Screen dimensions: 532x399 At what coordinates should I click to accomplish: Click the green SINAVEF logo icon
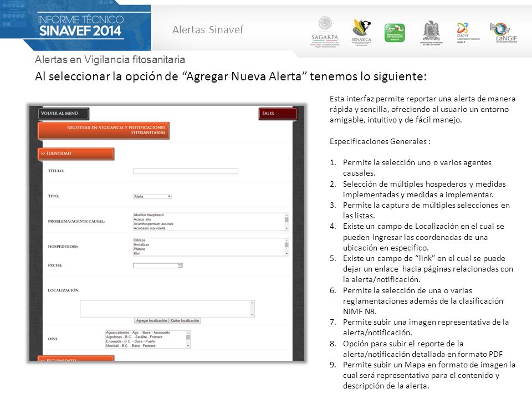395,33
